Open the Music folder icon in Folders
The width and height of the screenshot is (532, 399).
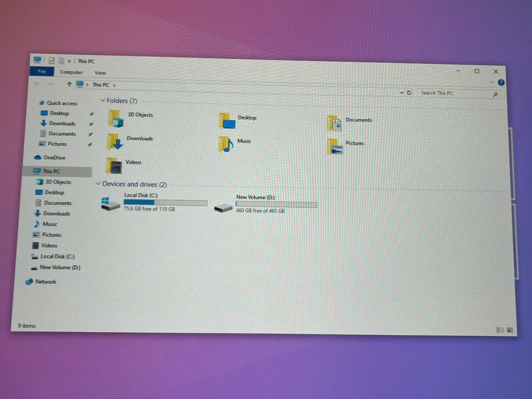point(226,144)
